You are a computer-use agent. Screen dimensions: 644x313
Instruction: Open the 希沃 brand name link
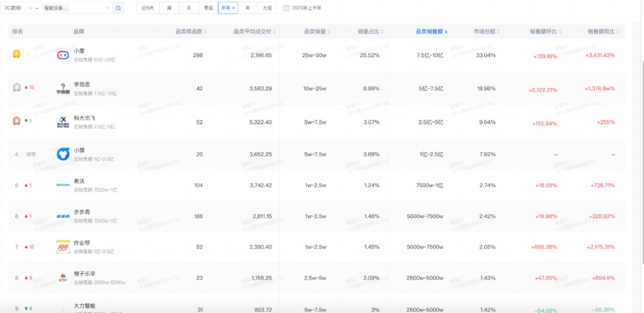pos(79,181)
